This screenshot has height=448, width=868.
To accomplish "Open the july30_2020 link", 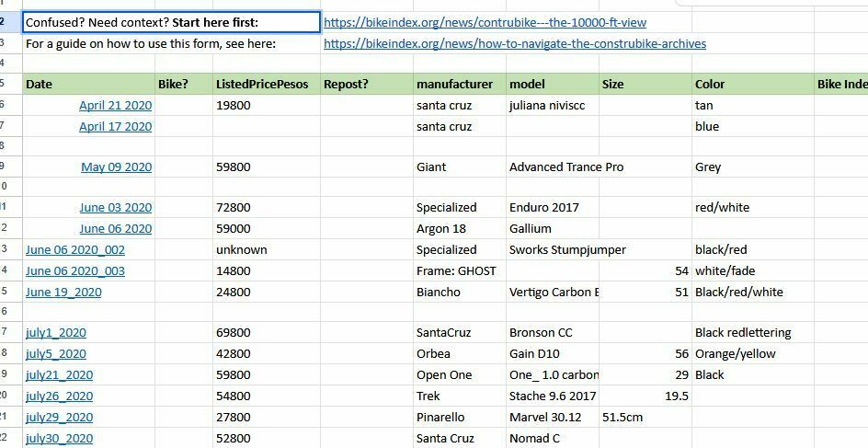I will (59, 439).
